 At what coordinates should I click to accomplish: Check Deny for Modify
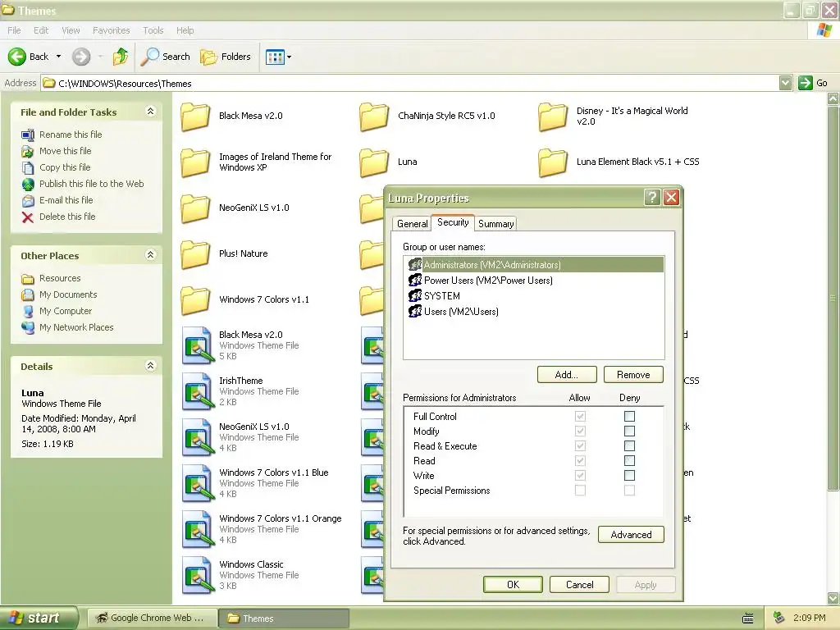[629, 431]
